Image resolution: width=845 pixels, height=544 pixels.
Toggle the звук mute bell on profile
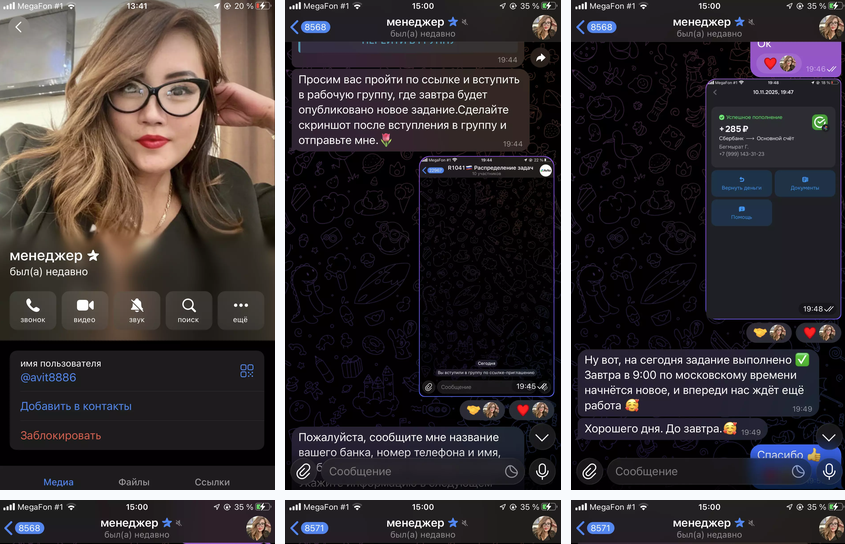[x=137, y=310]
